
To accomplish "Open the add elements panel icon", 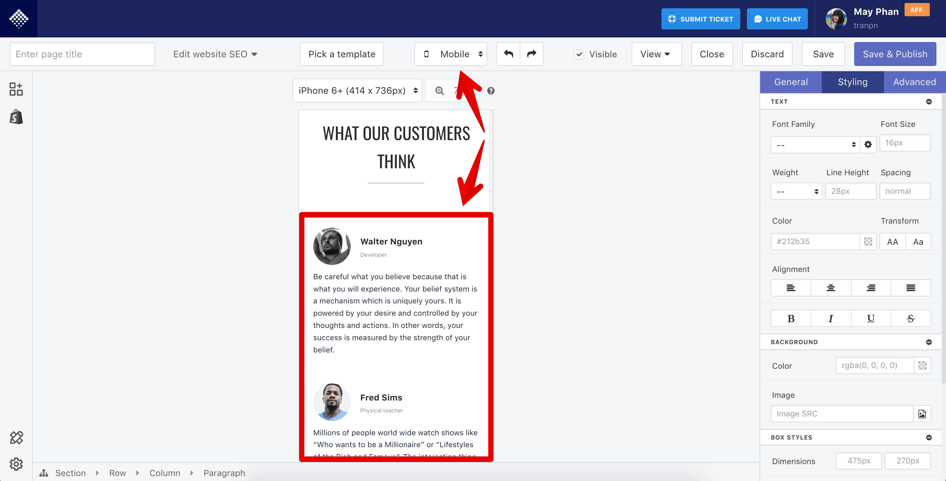I will pyautogui.click(x=16, y=89).
